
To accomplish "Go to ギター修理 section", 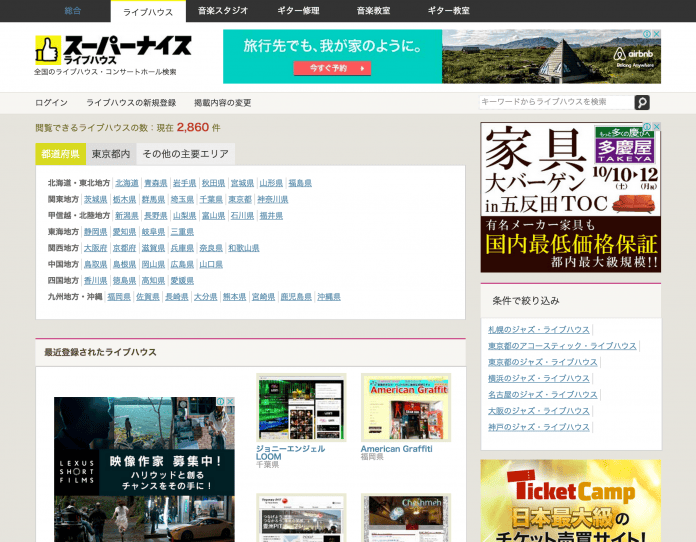I will [298, 11].
